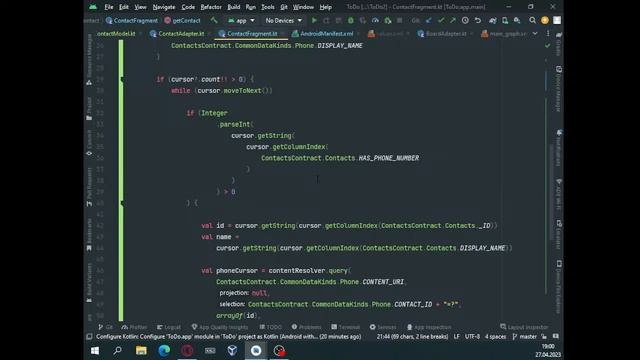Click the Git commit checkmark icon

pyautogui.click(x=441, y=20)
